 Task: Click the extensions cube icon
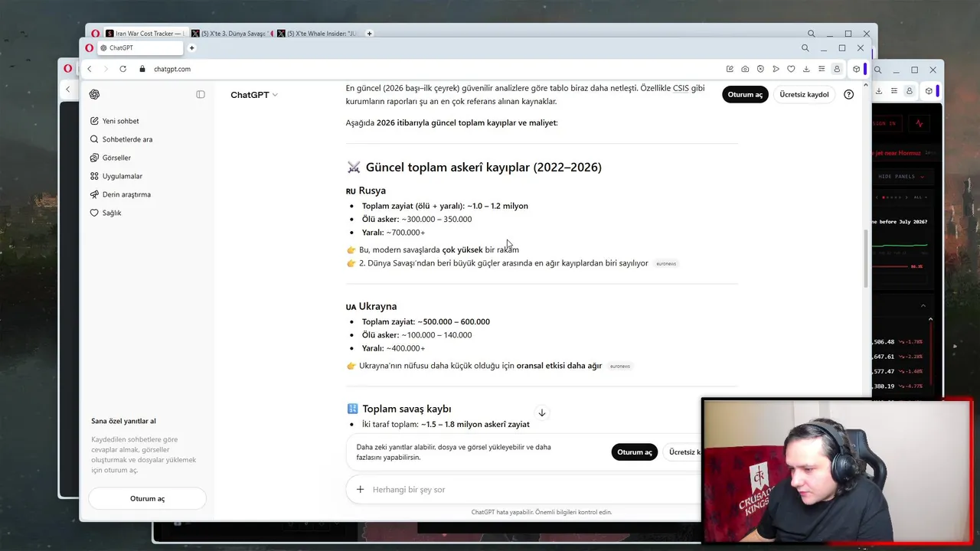pos(856,69)
